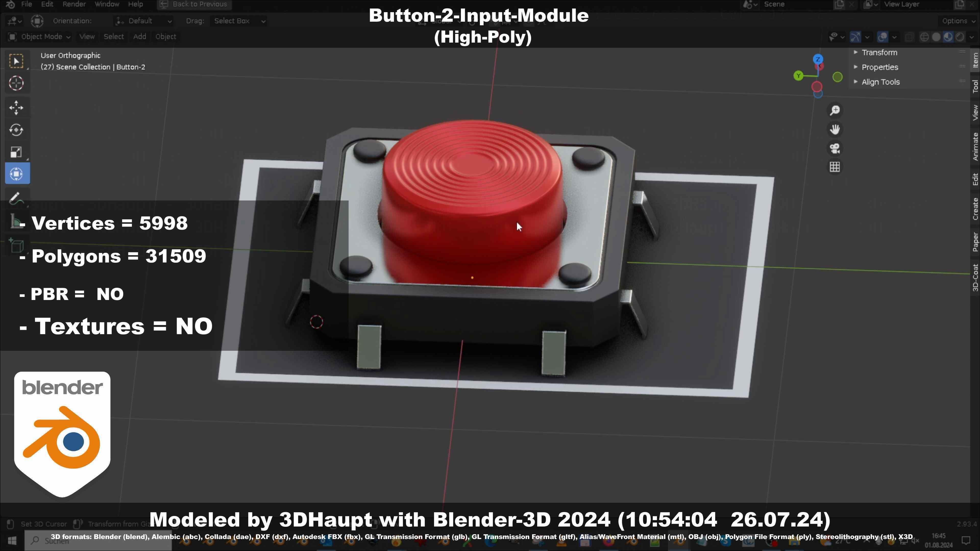Open Blender logo app menu
Image resolution: width=980 pixels, height=551 pixels.
point(10,4)
